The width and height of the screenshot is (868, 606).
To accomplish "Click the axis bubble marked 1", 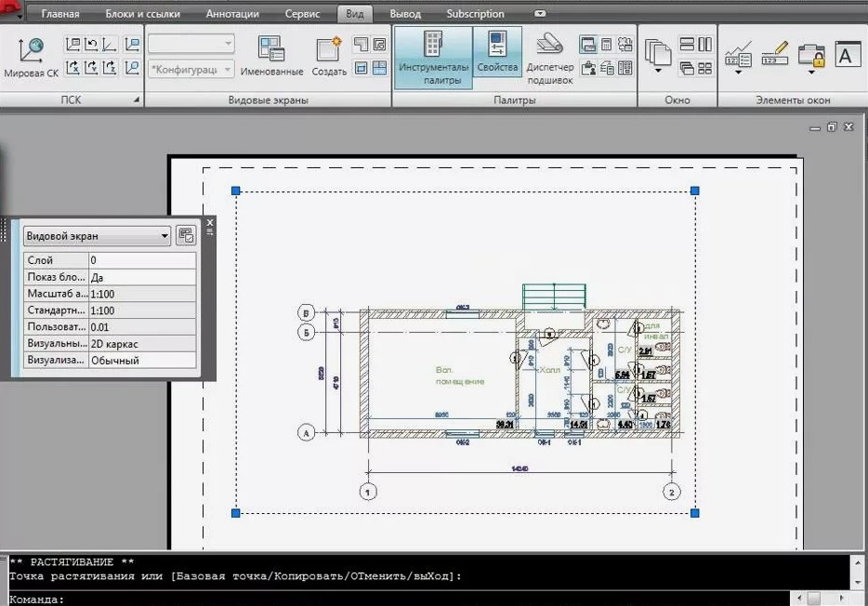I will click(368, 492).
